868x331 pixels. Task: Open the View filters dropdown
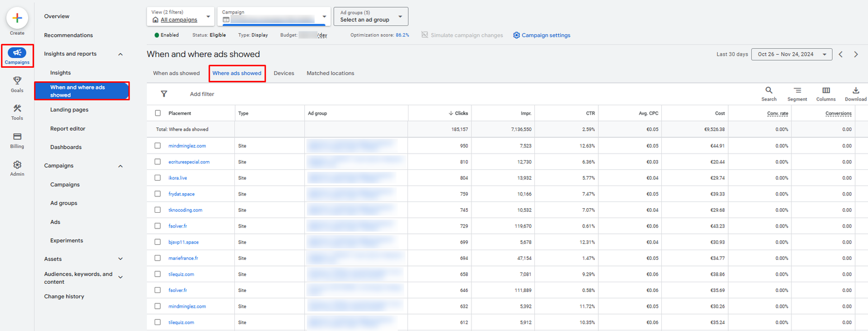click(181, 16)
